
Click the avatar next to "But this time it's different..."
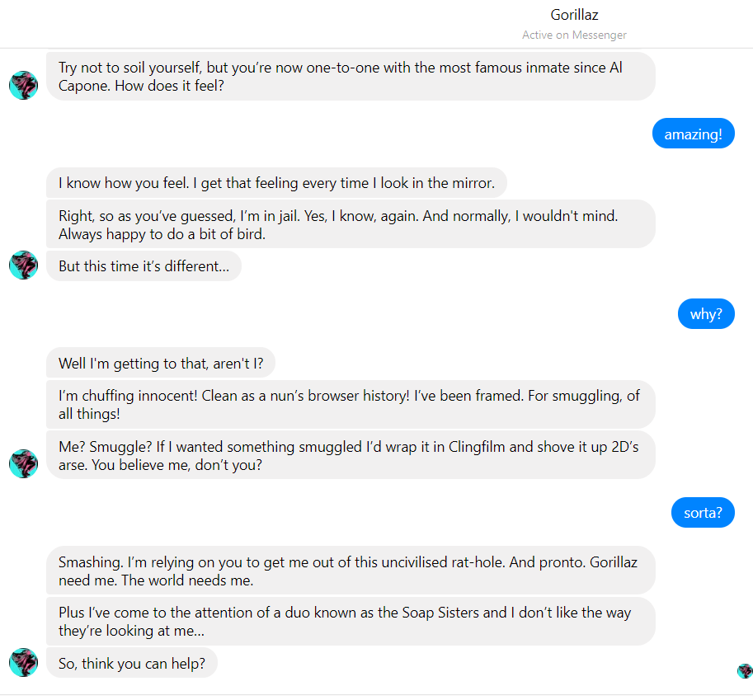[x=23, y=265]
